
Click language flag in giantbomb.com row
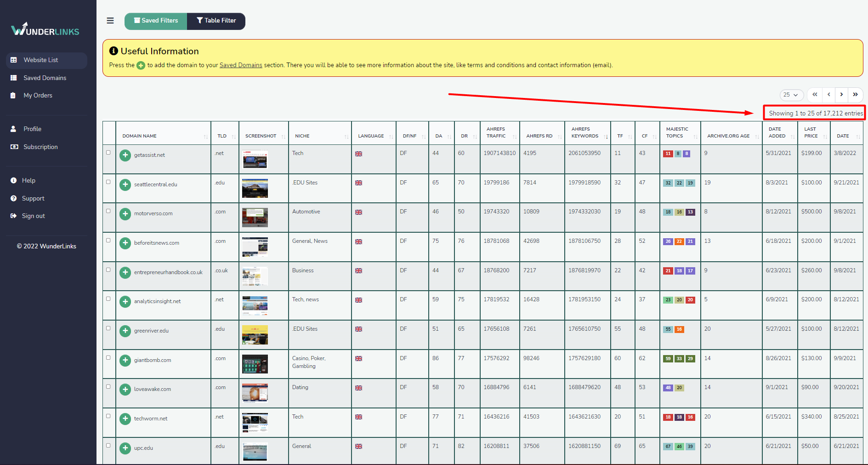click(x=359, y=359)
